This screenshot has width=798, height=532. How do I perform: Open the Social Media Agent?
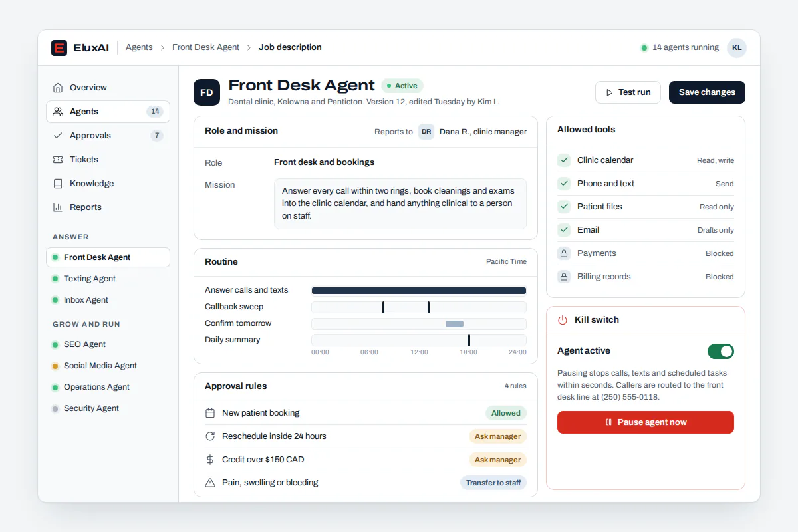click(108, 366)
